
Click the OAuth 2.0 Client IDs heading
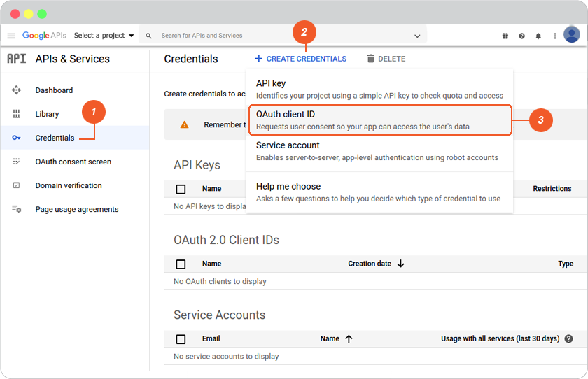pos(227,240)
